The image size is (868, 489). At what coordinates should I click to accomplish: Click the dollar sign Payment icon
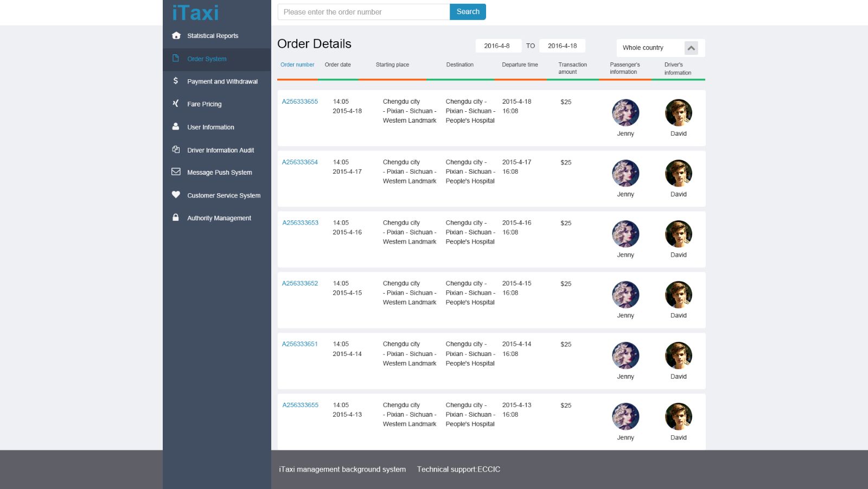coord(176,81)
